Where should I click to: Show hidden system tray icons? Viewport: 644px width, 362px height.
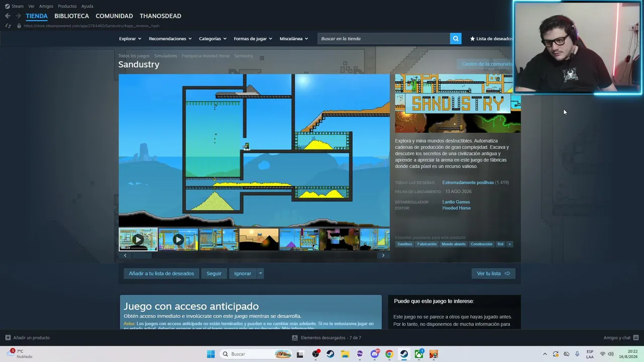[544, 354]
